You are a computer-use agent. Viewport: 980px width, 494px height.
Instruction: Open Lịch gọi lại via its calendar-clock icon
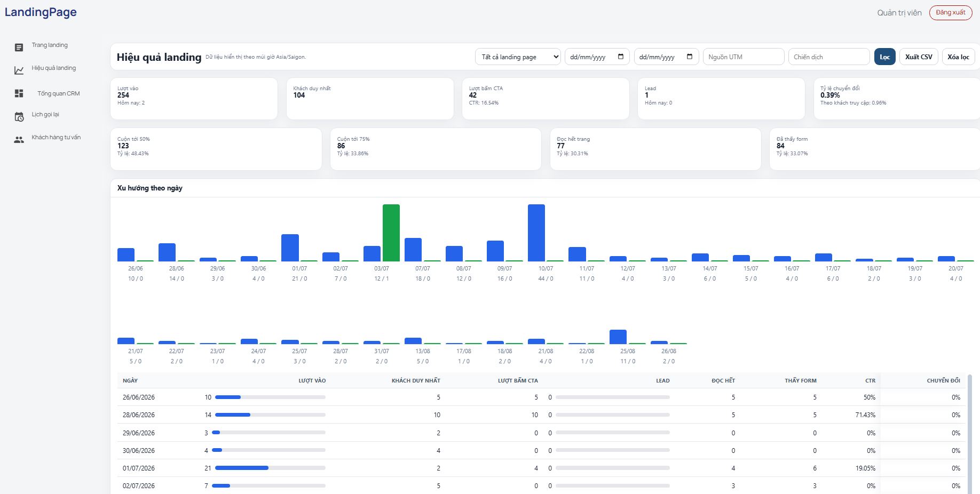[19, 117]
